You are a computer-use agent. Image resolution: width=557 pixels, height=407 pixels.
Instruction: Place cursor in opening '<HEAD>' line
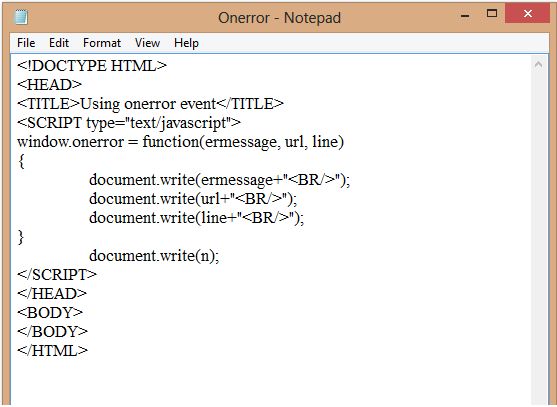point(49,85)
